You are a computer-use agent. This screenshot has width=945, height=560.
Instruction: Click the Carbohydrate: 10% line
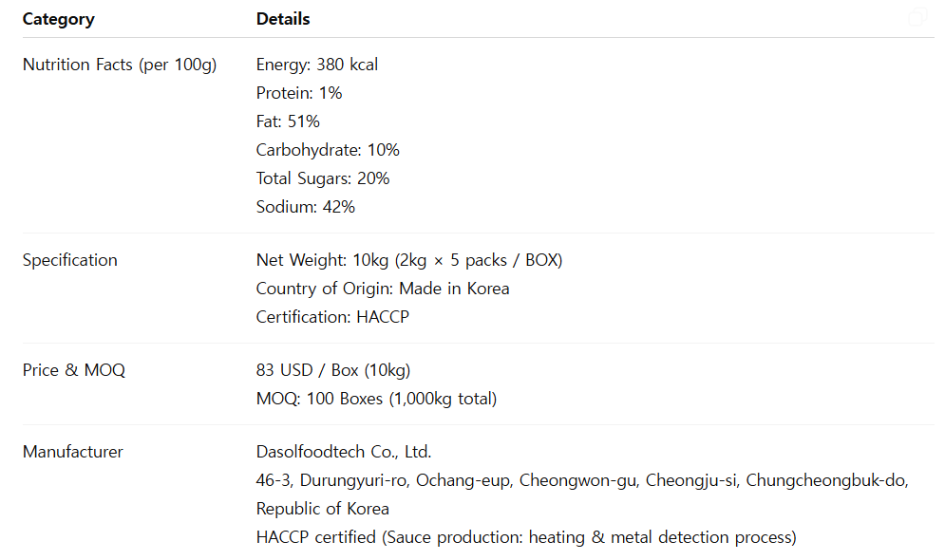point(328,150)
